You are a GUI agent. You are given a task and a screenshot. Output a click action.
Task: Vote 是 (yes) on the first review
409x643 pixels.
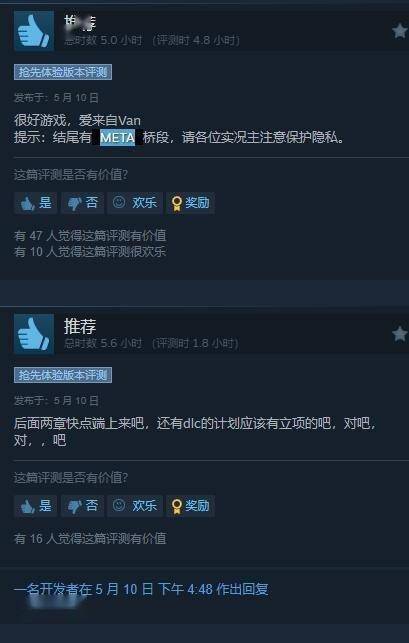tap(36, 203)
